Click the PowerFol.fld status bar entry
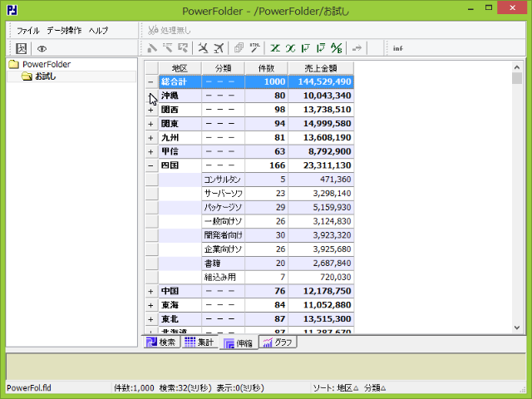 (29, 388)
